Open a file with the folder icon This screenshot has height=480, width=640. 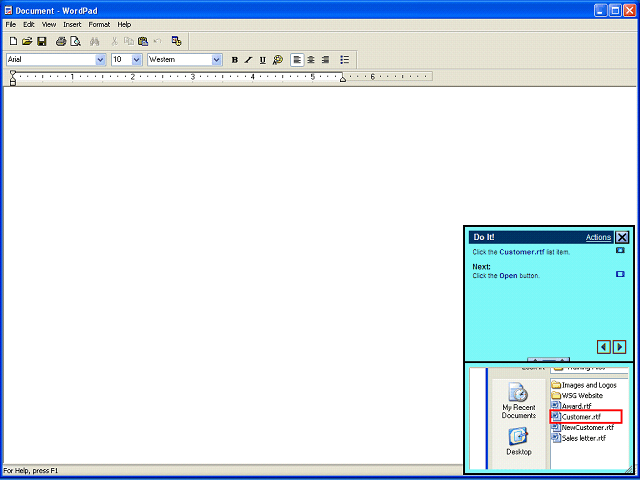point(27,41)
